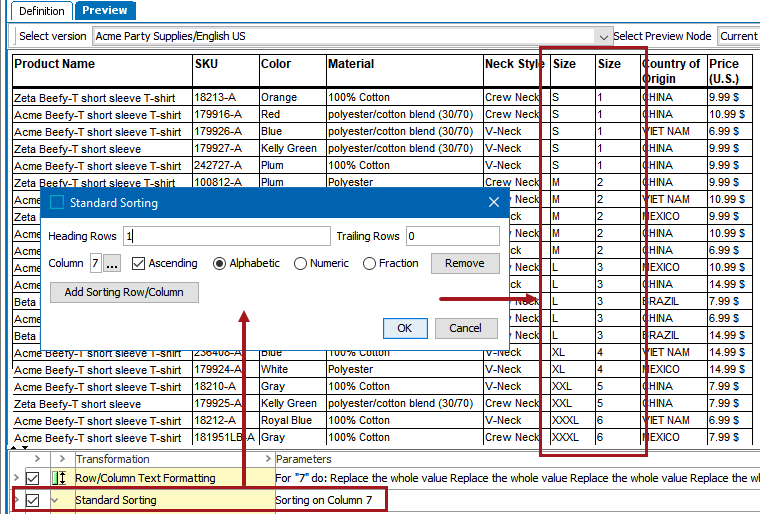Click the Standard Sorting dialog title icon
The image size is (760, 514).
click(x=57, y=203)
